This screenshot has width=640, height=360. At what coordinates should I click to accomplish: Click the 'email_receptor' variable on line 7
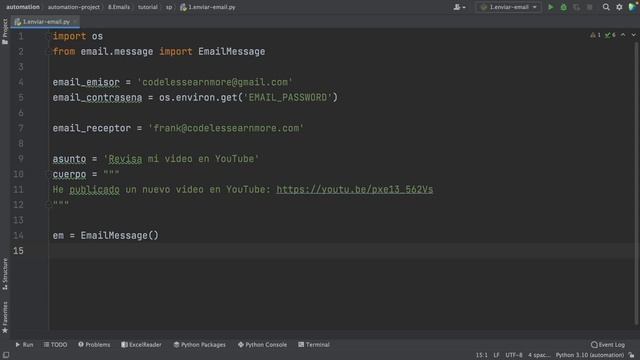[91, 128]
